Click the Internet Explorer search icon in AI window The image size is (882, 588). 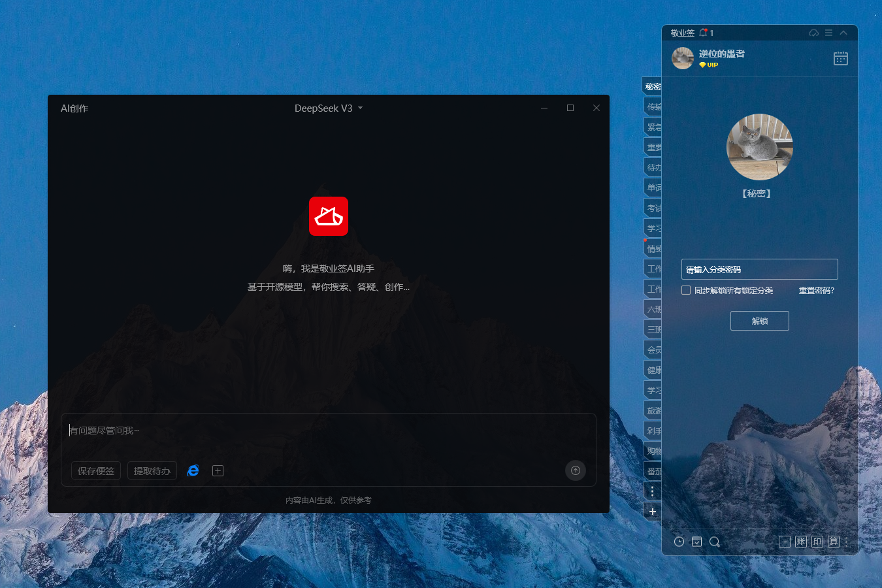tap(193, 470)
